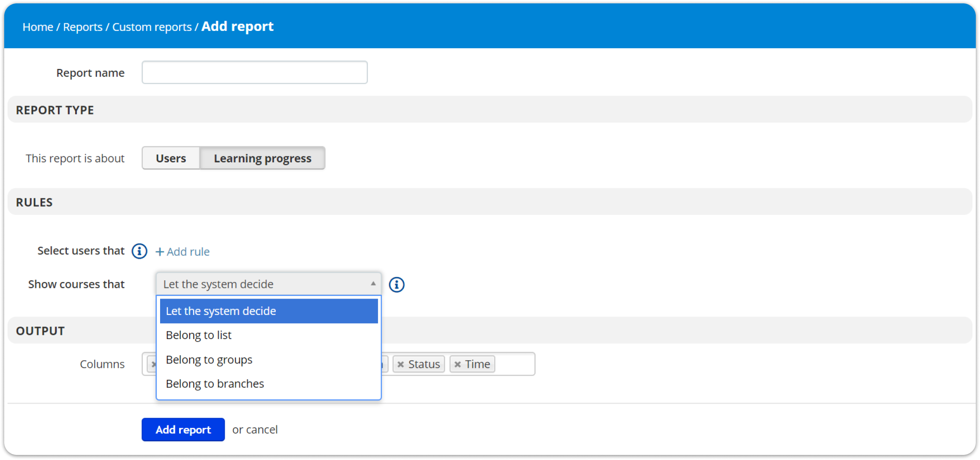
Task: Click info icon beside Select users that
Action: (x=139, y=251)
